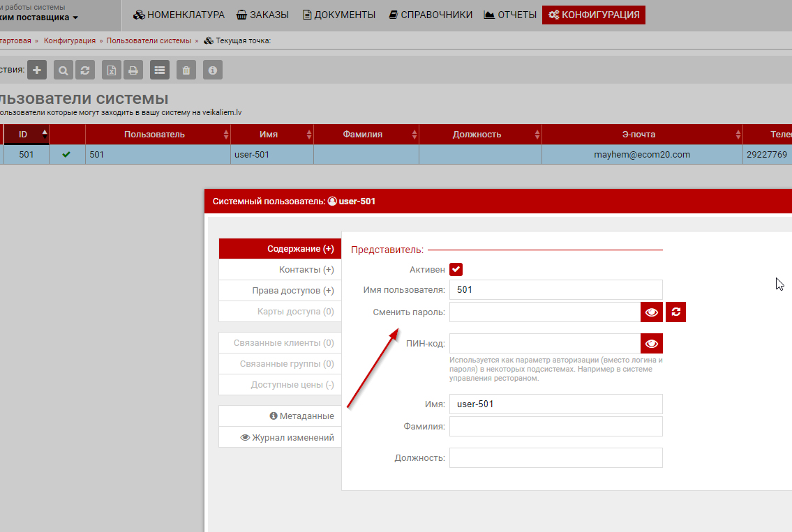792x532 pixels.
Task: Switch to list view icon
Action: pos(160,70)
